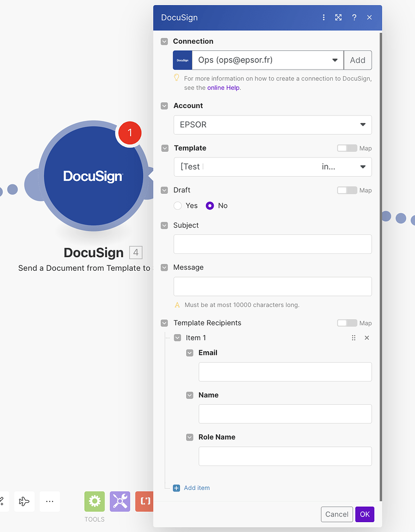Collapse the Draft section
Screen dimensions: 415x532
point(164,190)
